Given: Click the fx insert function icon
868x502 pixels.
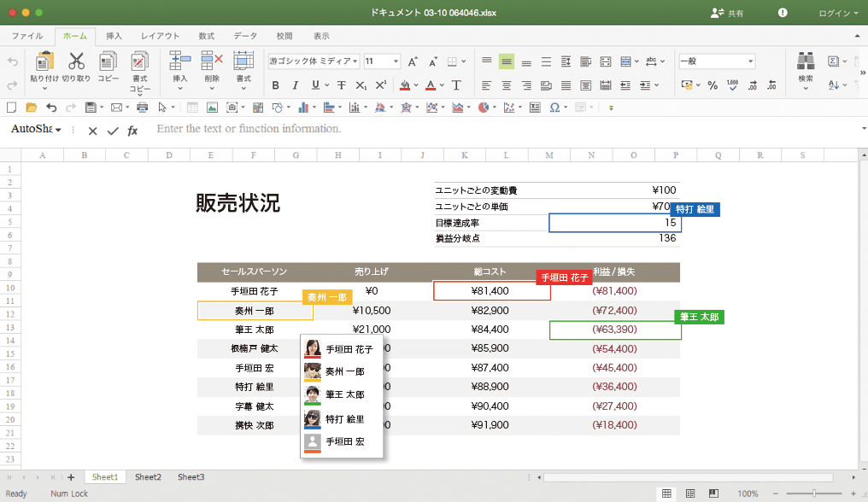Looking at the screenshot, I should [132, 131].
